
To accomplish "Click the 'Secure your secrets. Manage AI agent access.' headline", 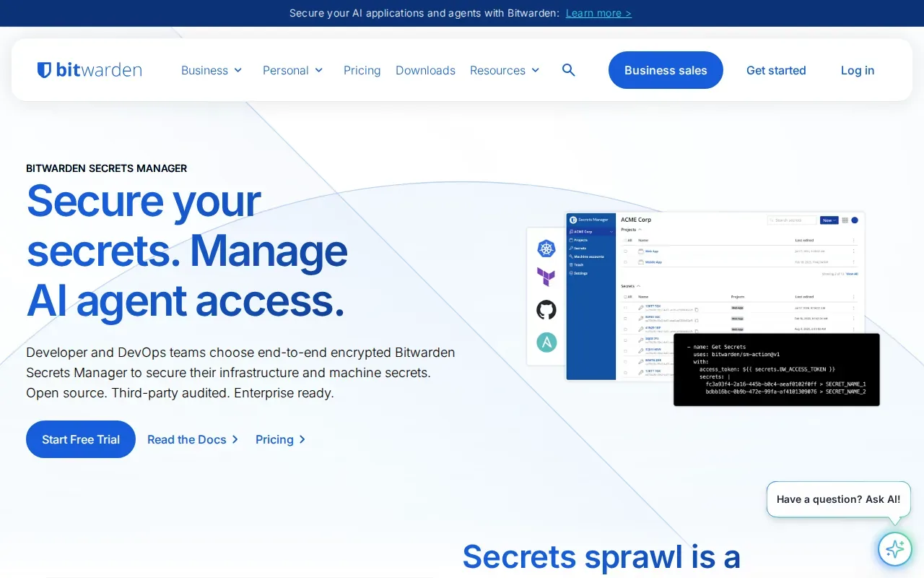I will (187, 250).
